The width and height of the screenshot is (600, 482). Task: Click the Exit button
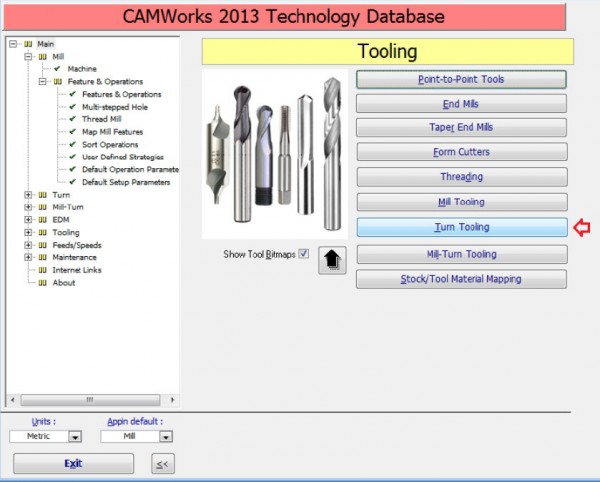pos(73,464)
